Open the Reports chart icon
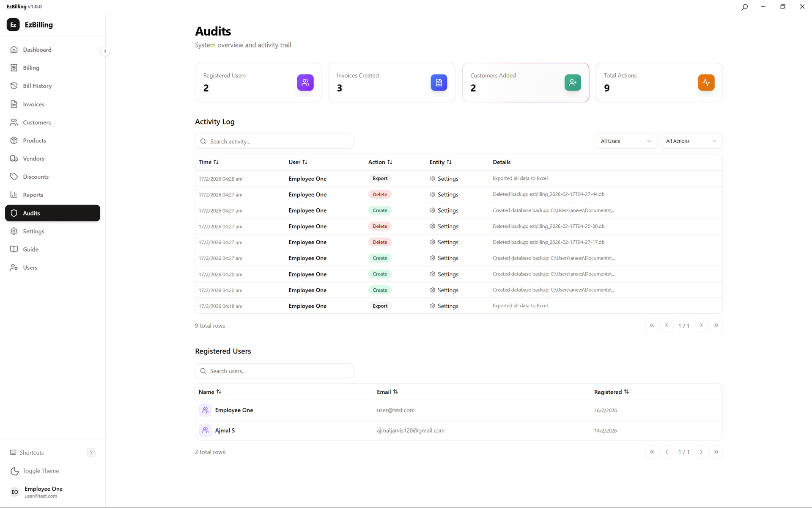 click(14, 194)
